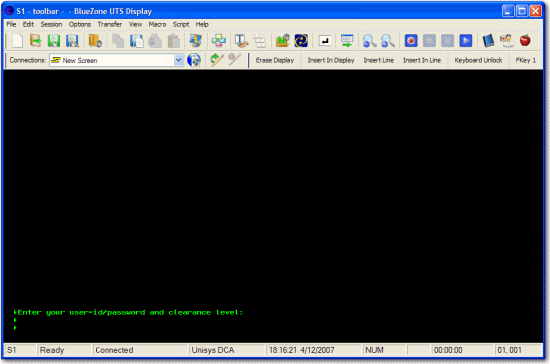
Task: Click the second magnifying glass icon
Action: tap(388, 41)
